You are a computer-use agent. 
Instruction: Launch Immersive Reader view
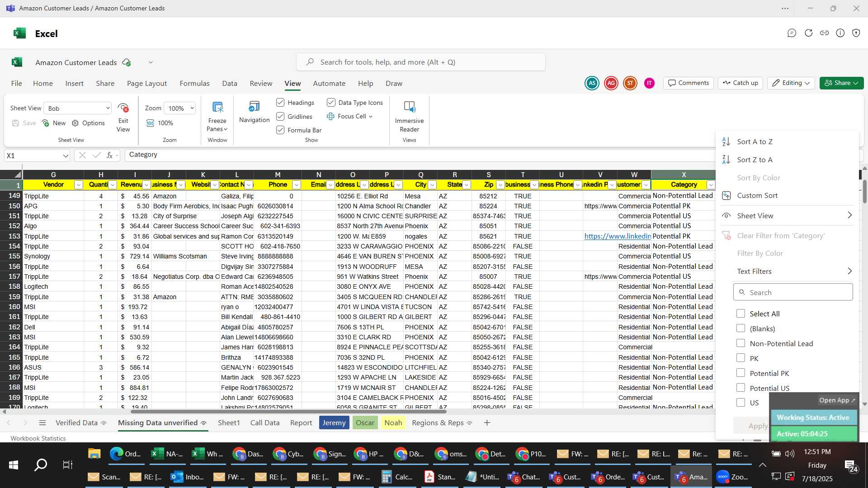(409, 107)
